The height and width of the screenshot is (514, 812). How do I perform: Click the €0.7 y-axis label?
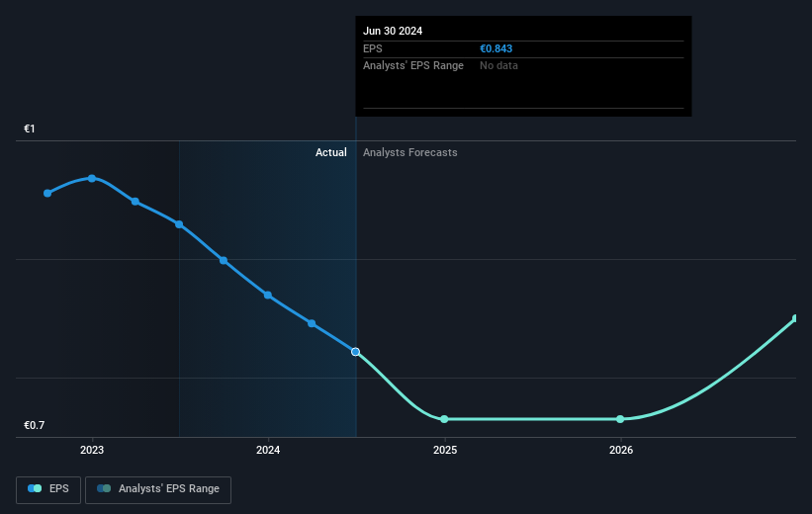(x=35, y=425)
